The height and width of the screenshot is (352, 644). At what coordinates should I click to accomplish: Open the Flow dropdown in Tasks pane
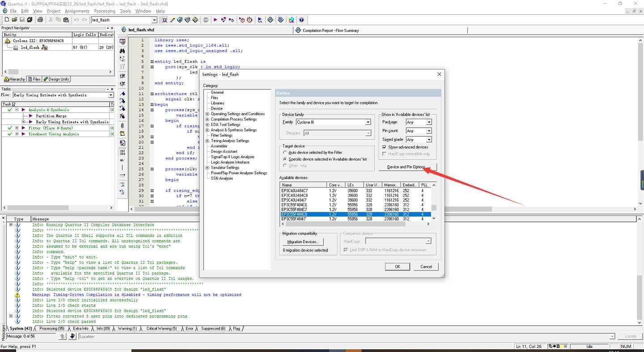pyautogui.click(x=111, y=95)
